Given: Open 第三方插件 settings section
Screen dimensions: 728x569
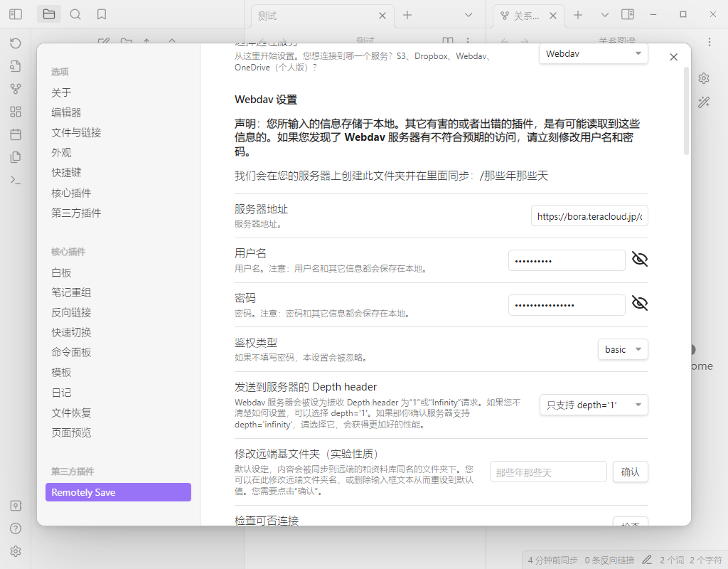Looking at the screenshot, I should click(76, 213).
